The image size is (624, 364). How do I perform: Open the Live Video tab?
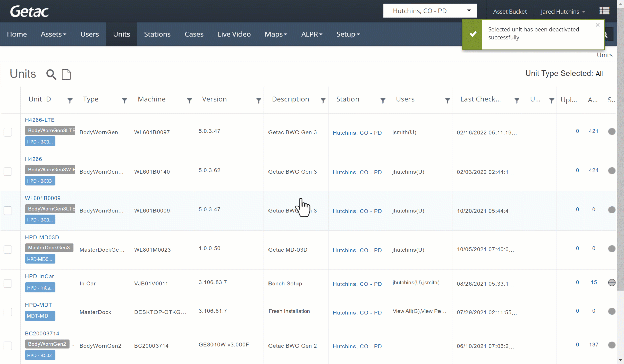234,34
